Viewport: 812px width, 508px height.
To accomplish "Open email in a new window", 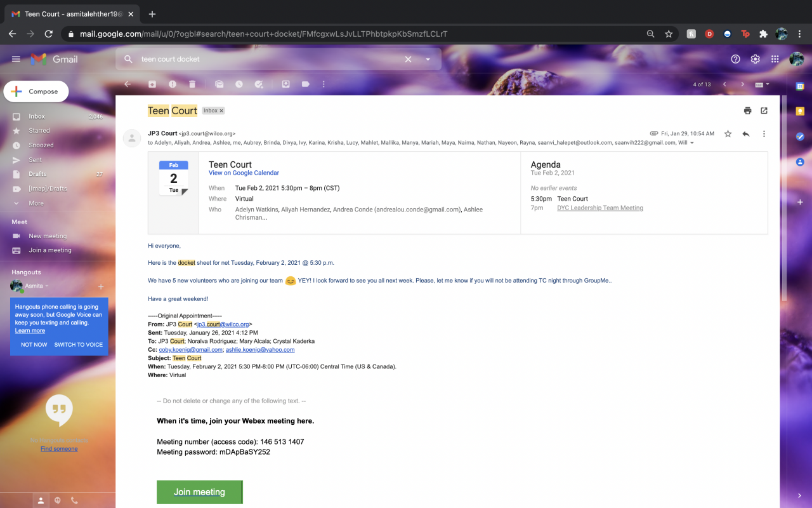I will pos(764,110).
